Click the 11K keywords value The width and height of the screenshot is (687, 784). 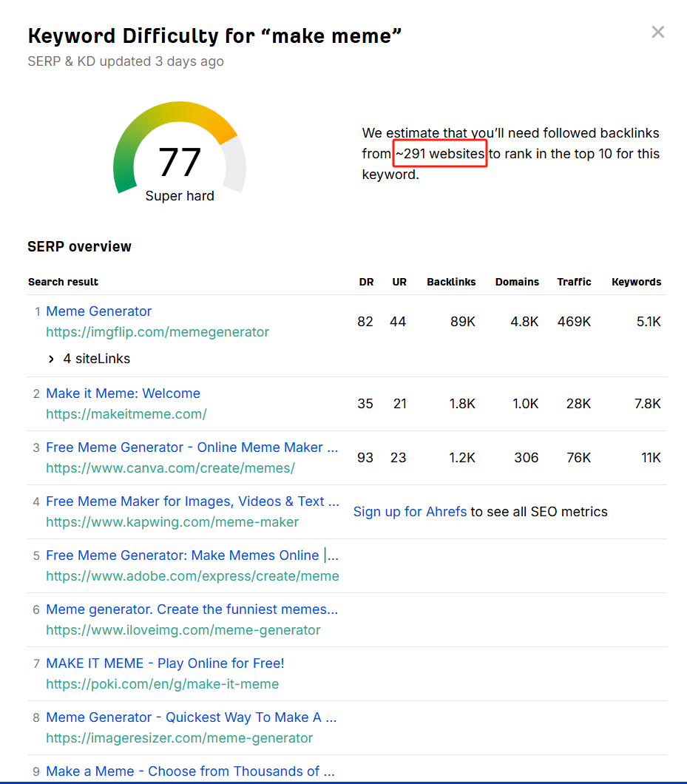click(x=651, y=458)
